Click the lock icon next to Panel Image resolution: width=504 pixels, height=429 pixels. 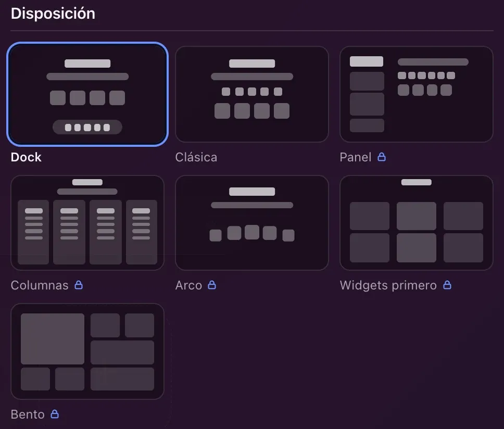pos(382,157)
